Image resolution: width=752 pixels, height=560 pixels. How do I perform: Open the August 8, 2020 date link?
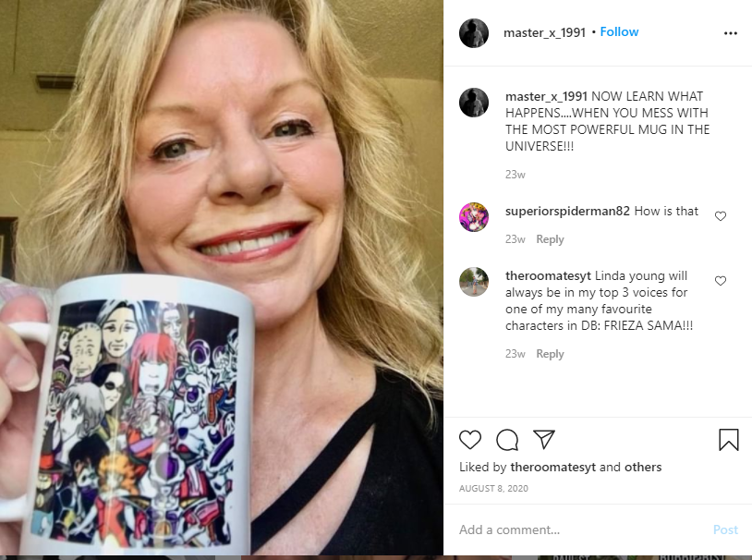(493, 489)
